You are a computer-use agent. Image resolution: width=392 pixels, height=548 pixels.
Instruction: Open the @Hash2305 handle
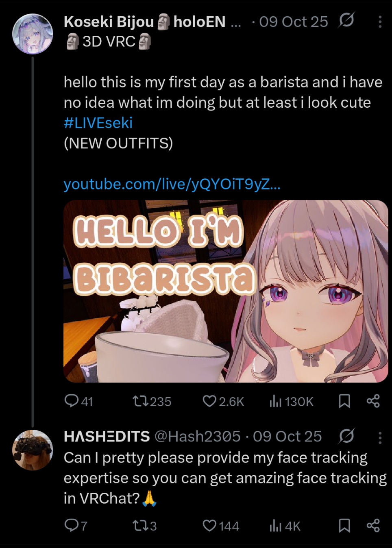coord(197,436)
